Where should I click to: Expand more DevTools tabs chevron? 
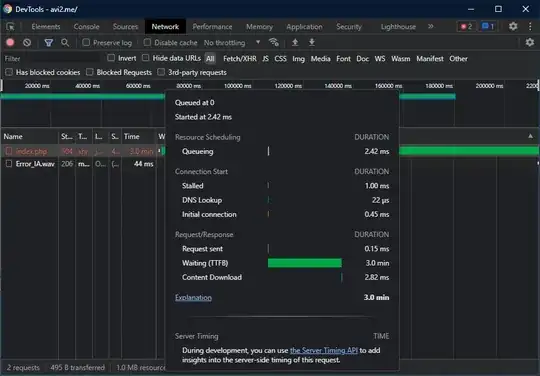[430, 27]
